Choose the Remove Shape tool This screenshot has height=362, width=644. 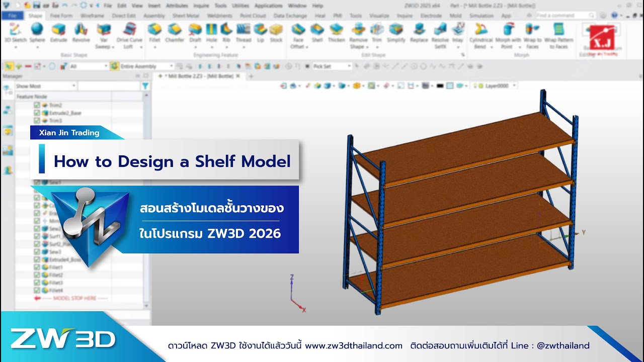point(358,36)
